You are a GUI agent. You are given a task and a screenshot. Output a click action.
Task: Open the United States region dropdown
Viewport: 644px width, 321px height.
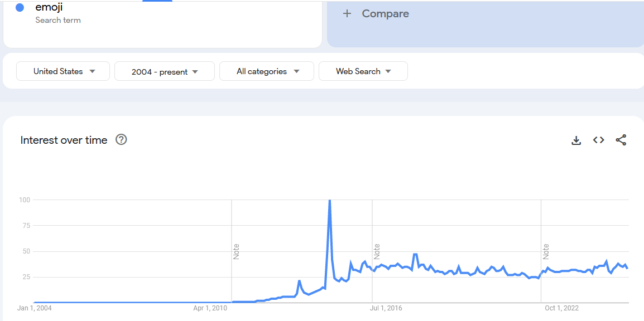(63, 71)
